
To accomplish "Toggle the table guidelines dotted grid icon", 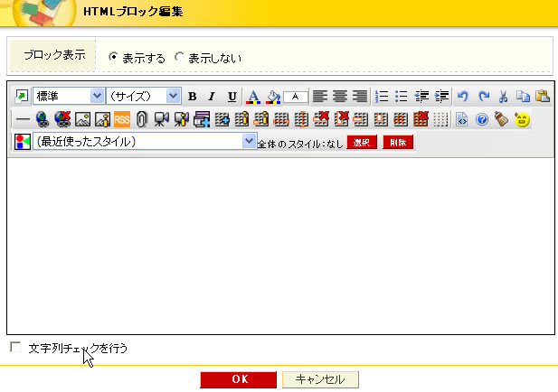I will 440,120.
